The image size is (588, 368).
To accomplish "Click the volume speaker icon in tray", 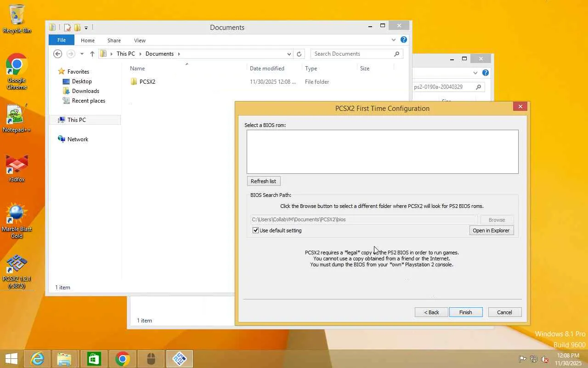I will [545, 359].
